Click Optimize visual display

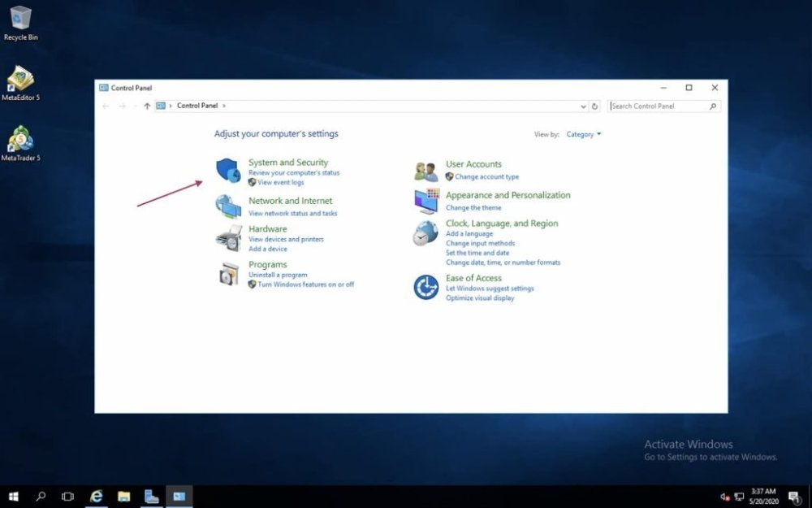(x=480, y=298)
